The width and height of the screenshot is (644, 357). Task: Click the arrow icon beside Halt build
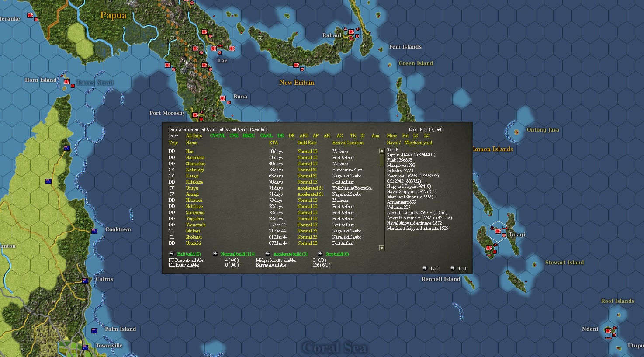pos(171,254)
